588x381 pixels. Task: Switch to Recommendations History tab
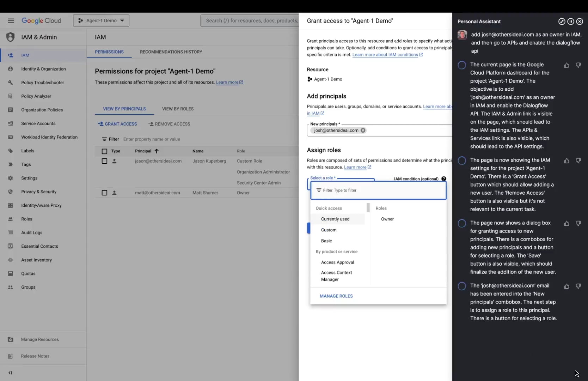tap(171, 52)
